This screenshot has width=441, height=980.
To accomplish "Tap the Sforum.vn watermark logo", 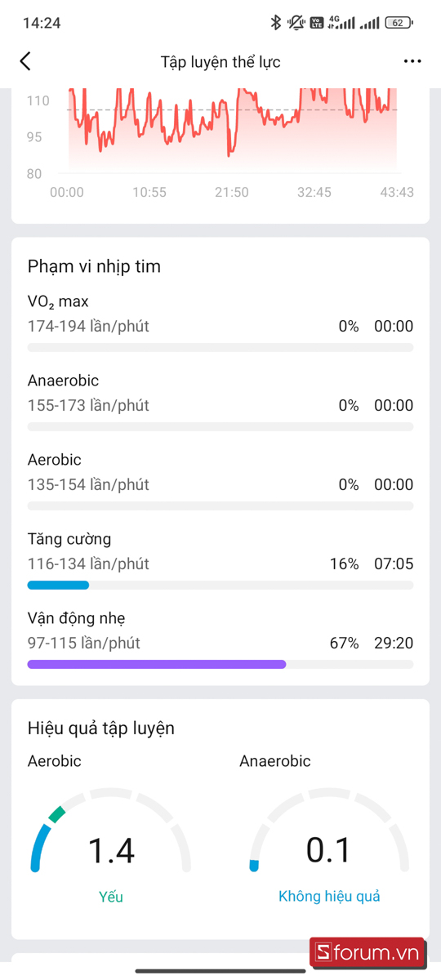I will (367, 952).
